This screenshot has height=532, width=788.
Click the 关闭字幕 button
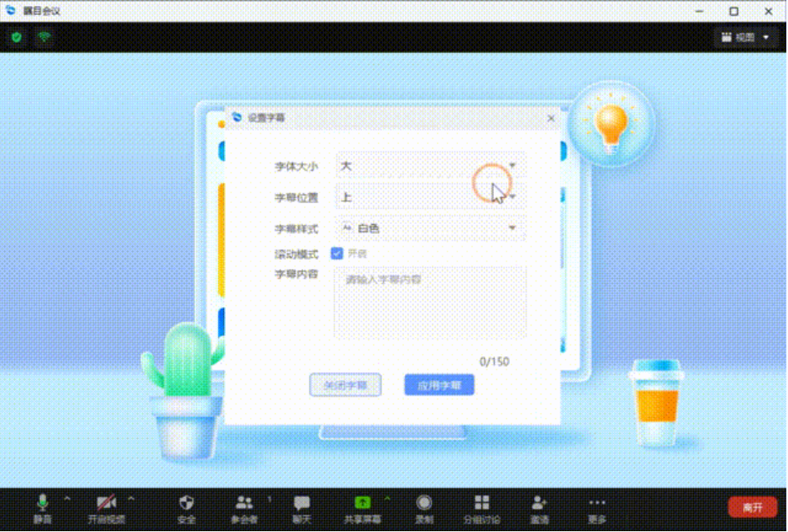click(345, 385)
